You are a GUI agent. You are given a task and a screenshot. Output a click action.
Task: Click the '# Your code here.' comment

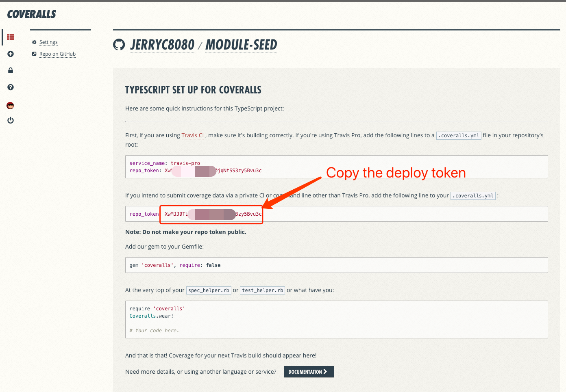(x=154, y=331)
